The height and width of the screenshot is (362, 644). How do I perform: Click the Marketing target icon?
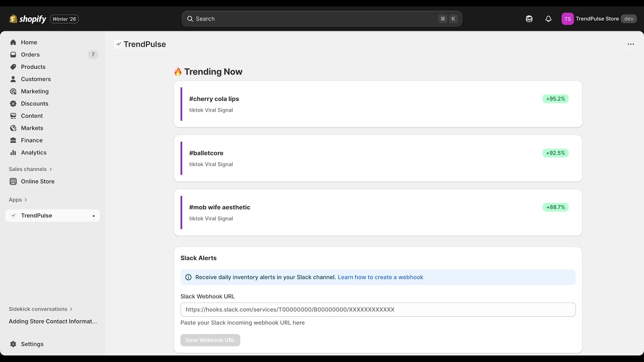[13, 92]
